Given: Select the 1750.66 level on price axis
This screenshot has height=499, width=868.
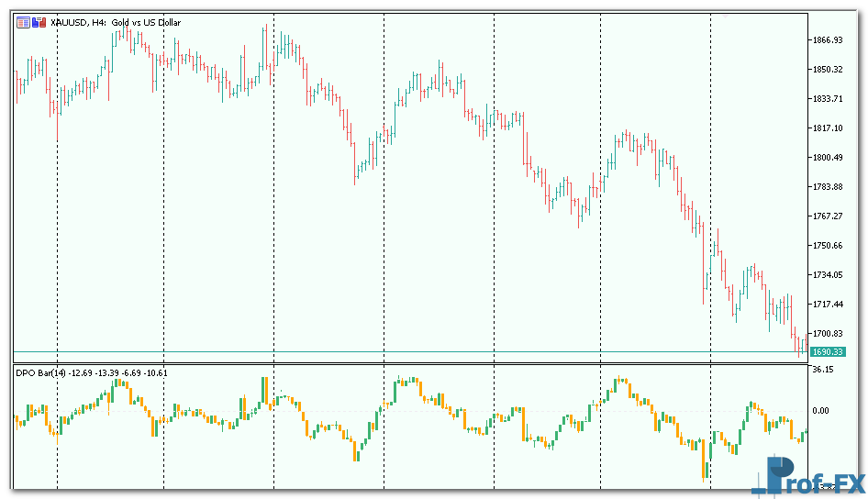Looking at the screenshot, I should 828,246.
